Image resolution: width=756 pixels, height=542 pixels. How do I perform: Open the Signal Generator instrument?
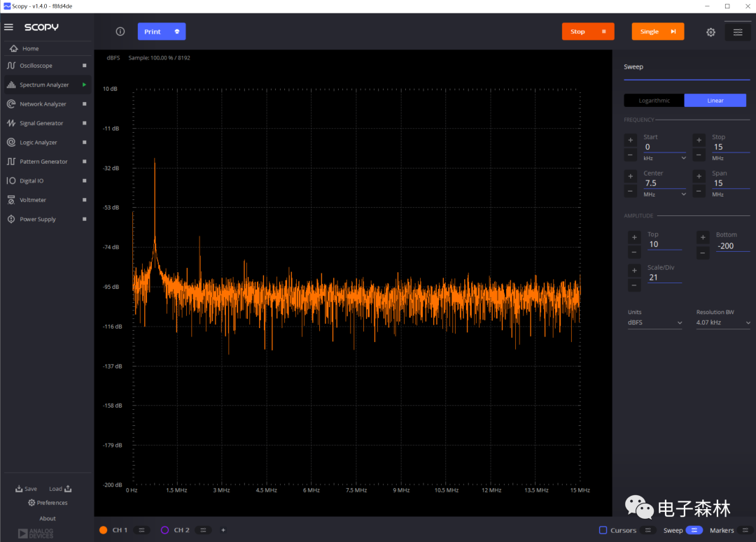click(x=41, y=123)
